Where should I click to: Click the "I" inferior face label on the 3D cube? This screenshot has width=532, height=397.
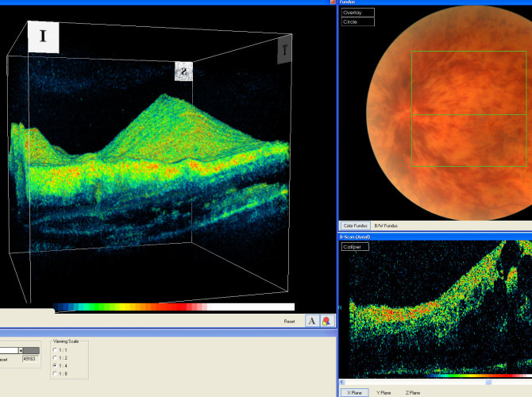[43, 37]
